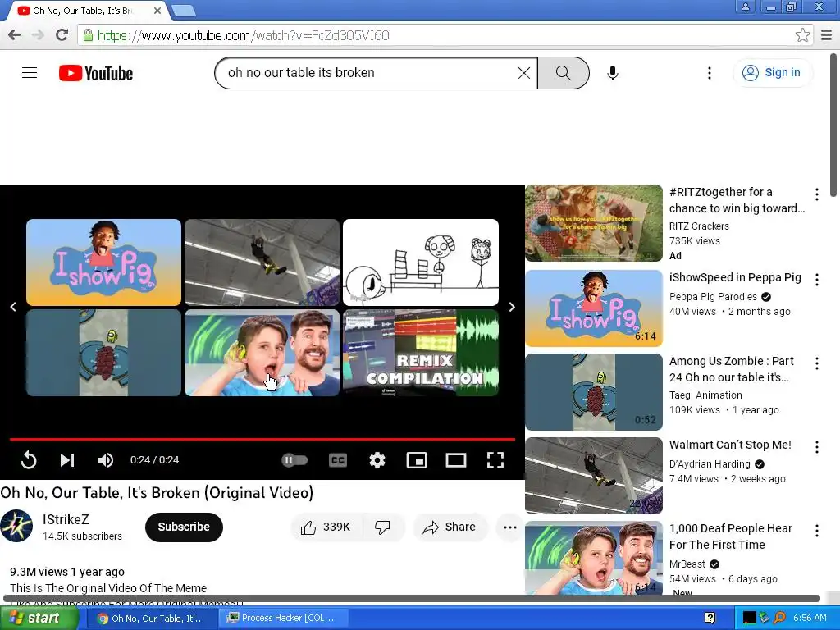Image resolution: width=840 pixels, height=630 pixels.
Task: Open the player settings gear
Action: (377, 460)
